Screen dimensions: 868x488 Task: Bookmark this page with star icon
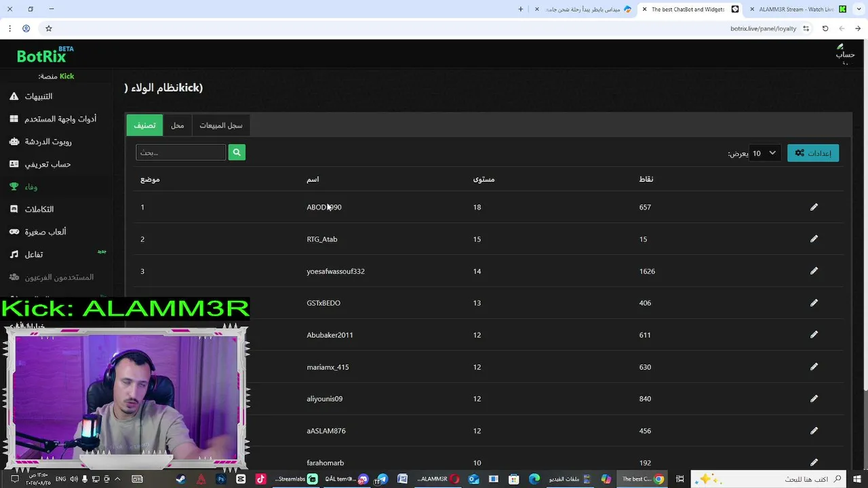click(49, 28)
